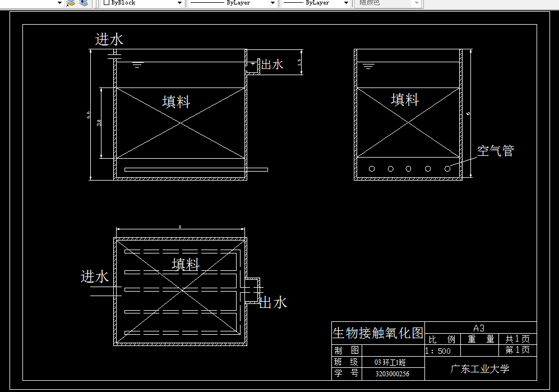Image resolution: width=559 pixels, height=392 pixels.
Task: Select the 制图 cell in the title block
Action: 347,351
